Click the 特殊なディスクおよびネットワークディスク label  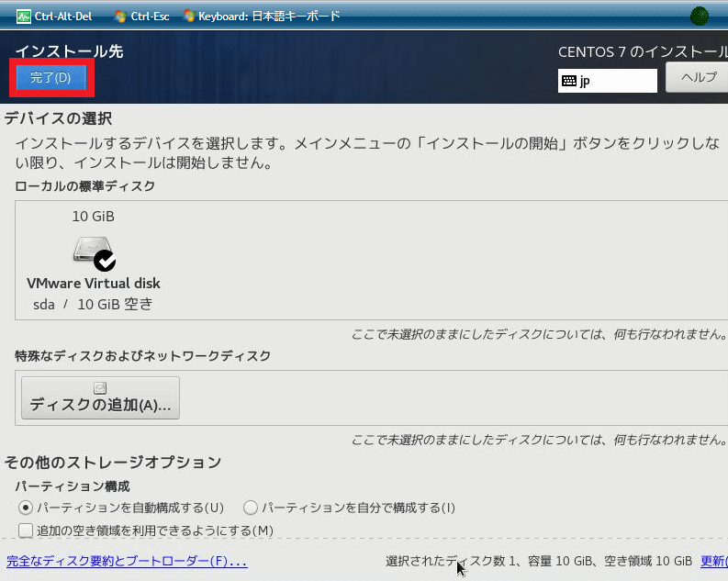pos(142,356)
